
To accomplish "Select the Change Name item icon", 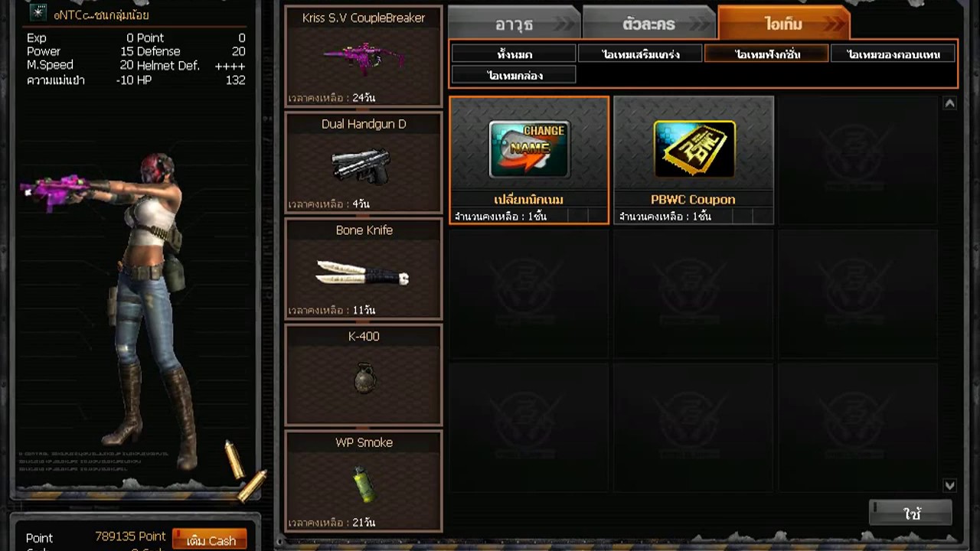I will tap(529, 149).
